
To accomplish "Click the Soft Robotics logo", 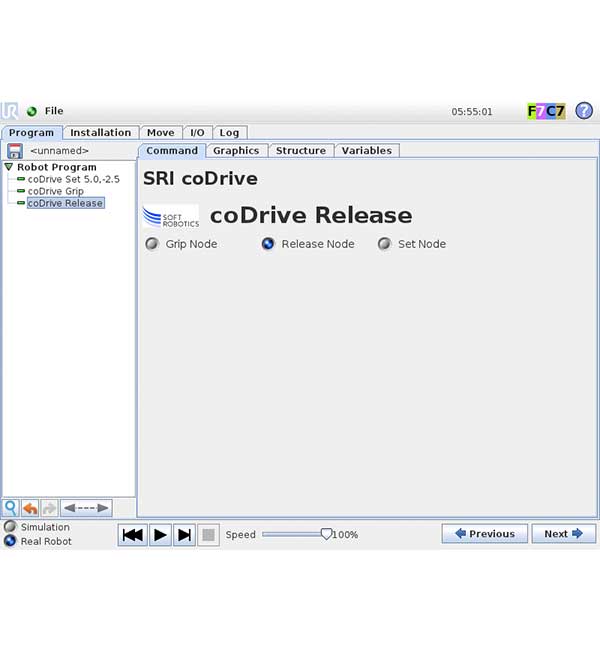I will (171, 216).
